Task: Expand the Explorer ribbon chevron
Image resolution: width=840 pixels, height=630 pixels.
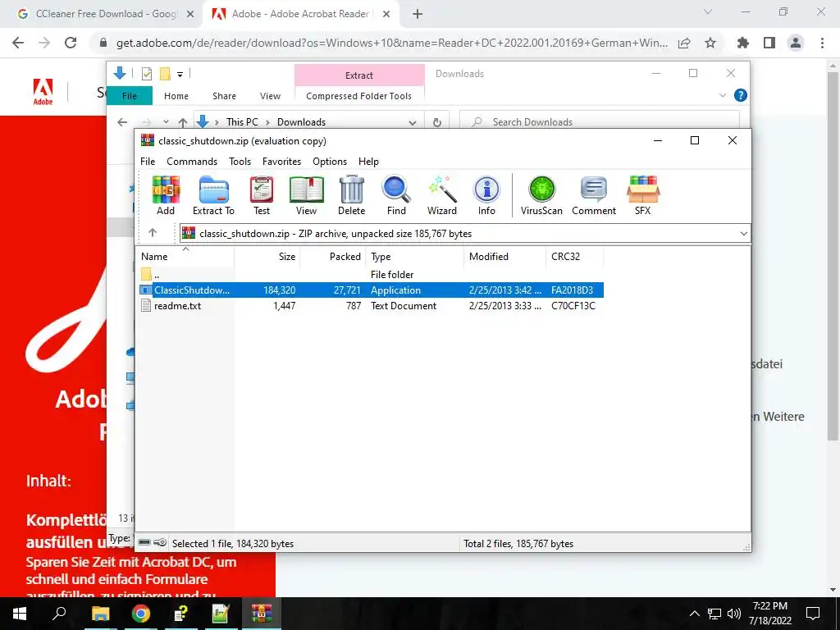Action: pyautogui.click(x=723, y=95)
